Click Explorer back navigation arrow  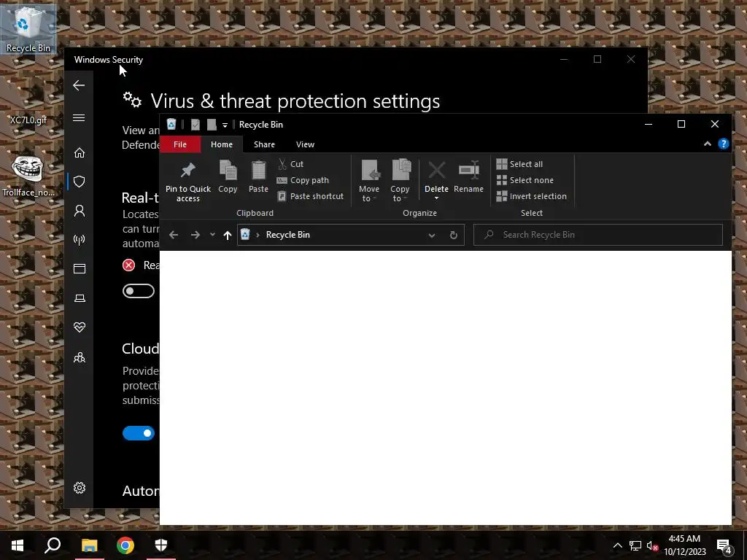(x=174, y=235)
